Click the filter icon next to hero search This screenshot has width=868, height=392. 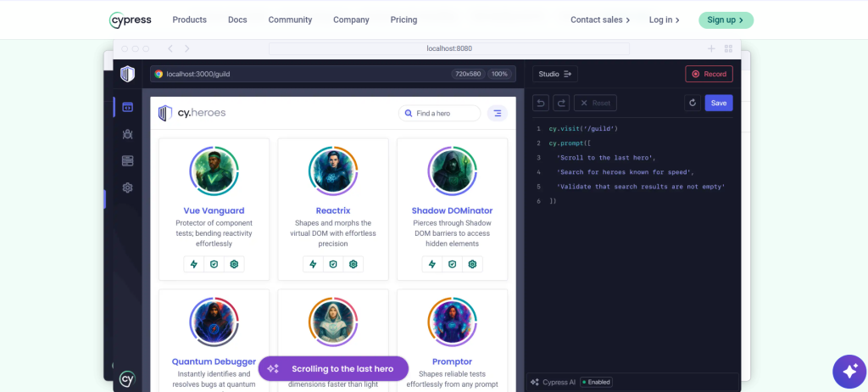497,113
